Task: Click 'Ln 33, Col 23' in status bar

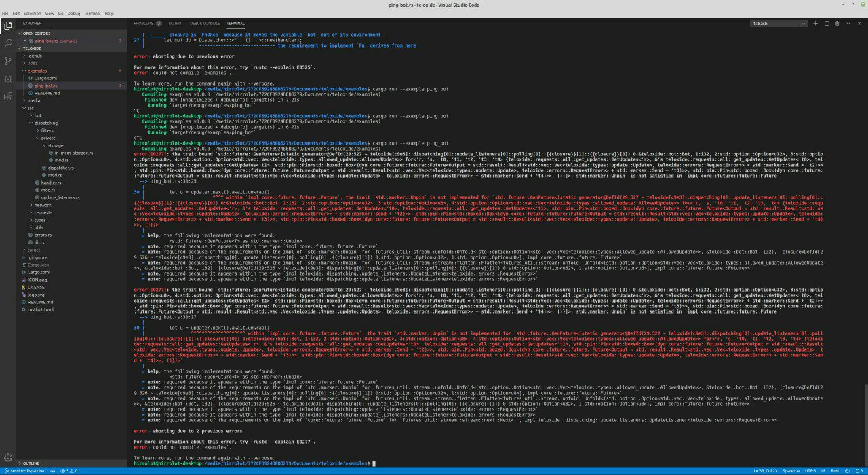Action: pos(764,471)
